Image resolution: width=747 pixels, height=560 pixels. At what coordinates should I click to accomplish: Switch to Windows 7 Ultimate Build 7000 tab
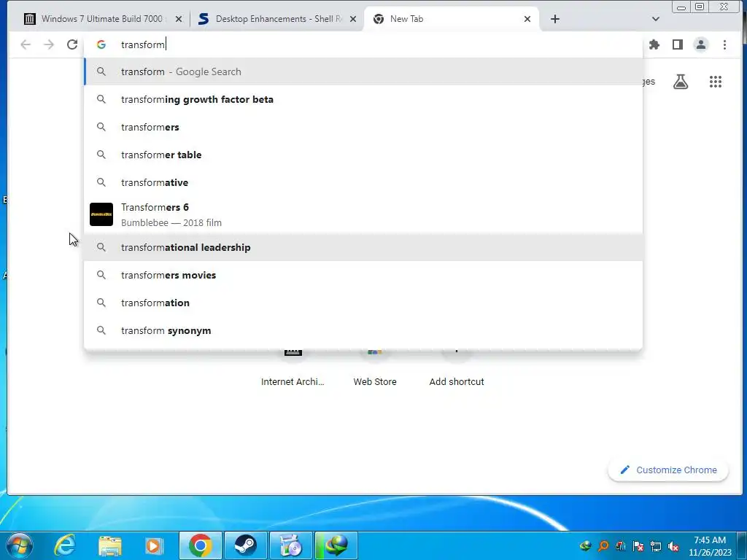(x=102, y=19)
